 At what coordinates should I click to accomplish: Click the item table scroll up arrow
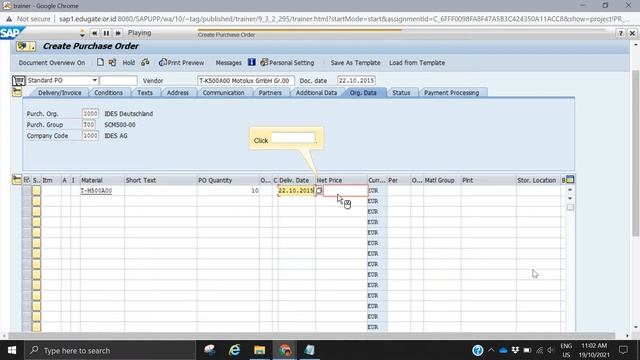coord(570,190)
